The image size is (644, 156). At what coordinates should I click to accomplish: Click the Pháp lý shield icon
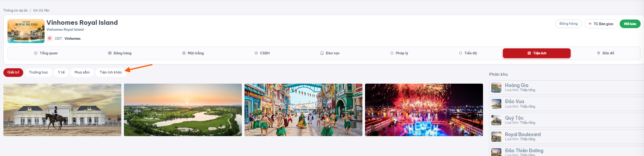pyautogui.click(x=392, y=53)
